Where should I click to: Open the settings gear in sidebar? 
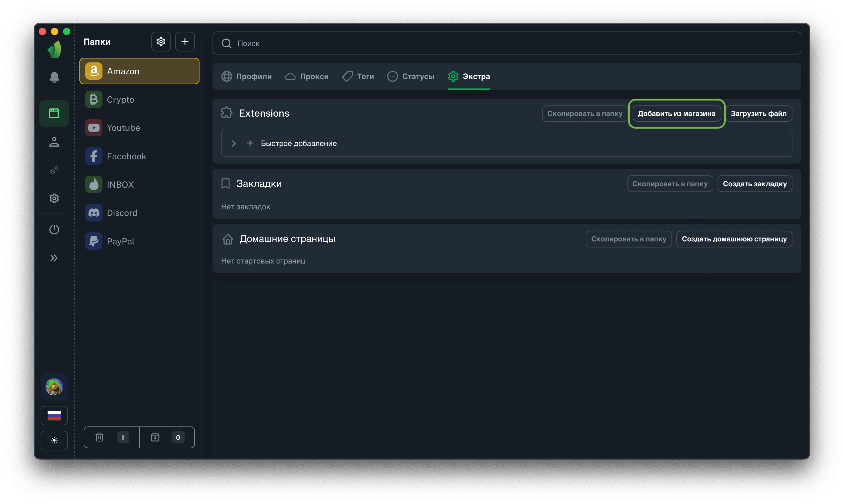click(54, 198)
